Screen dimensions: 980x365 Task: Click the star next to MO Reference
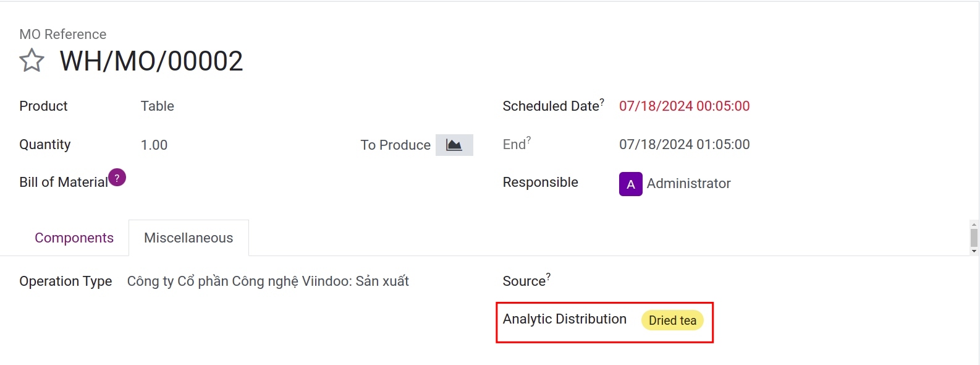click(x=31, y=59)
